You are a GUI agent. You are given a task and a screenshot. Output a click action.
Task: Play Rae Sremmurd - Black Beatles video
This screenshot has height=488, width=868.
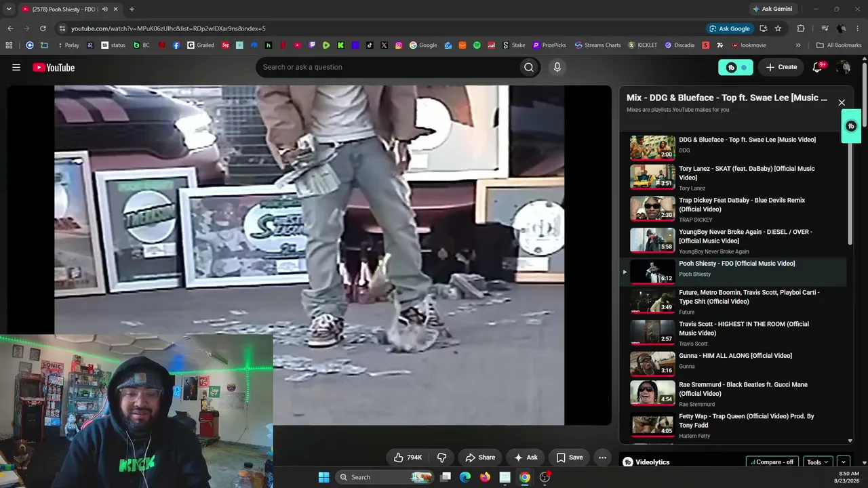point(732,394)
